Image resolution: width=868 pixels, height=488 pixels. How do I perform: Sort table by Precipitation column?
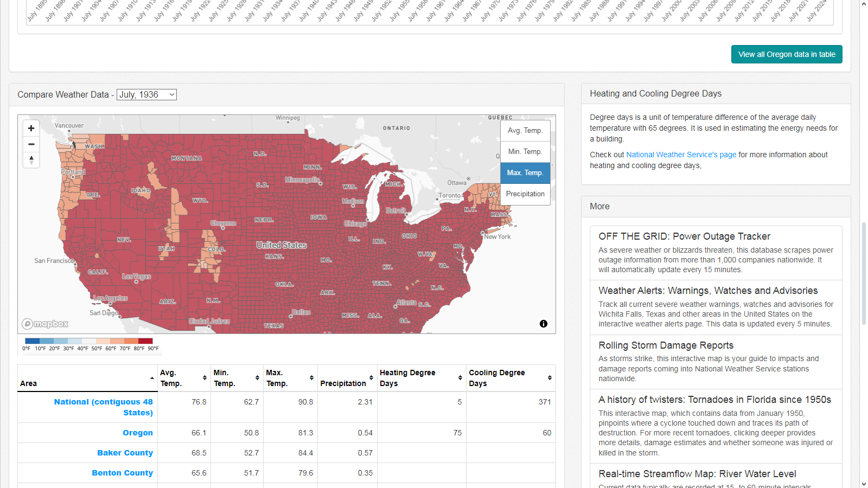(347, 378)
